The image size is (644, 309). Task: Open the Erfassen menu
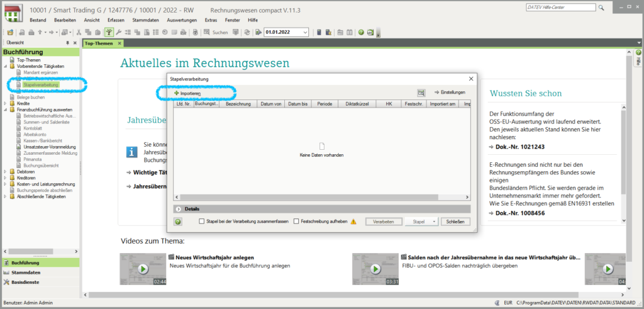(x=116, y=20)
